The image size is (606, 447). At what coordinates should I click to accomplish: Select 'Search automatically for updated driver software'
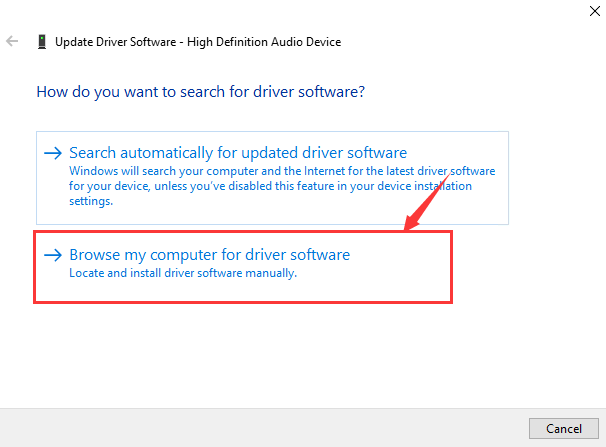pyautogui.click(x=238, y=153)
